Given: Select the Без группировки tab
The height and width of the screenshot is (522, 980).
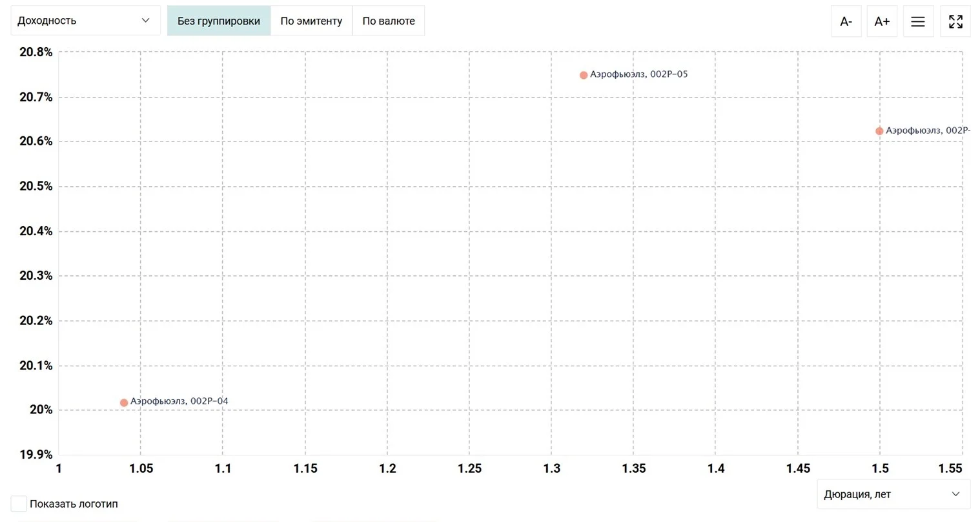Looking at the screenshot, I should pyautogui.click(x=219, y=21).
